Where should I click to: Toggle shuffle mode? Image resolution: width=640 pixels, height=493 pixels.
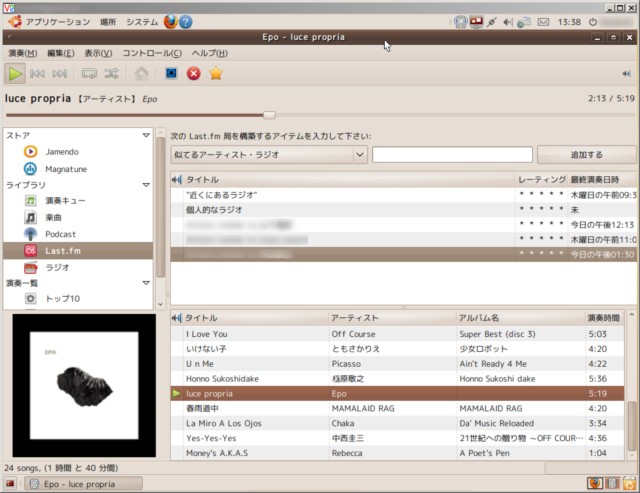(111, 73)
